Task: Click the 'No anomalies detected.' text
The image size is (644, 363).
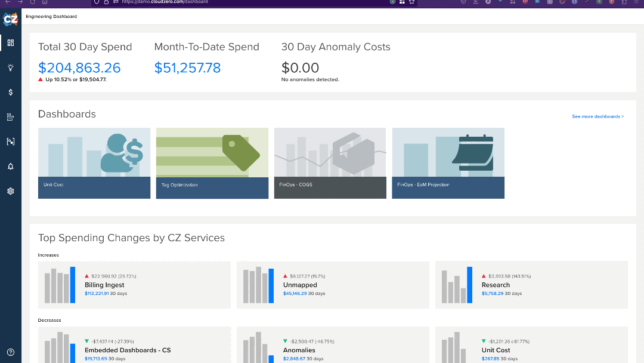Action: [x=310, y=80]
